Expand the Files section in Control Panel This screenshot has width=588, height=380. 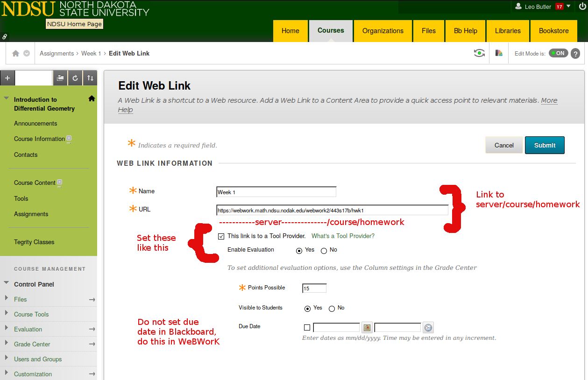tap(6, 299)
